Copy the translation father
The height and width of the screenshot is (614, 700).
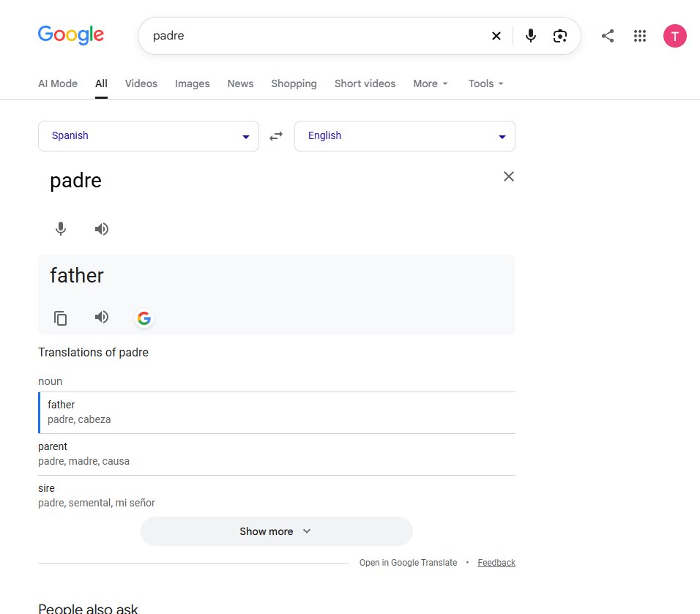(x=60, y=318)
